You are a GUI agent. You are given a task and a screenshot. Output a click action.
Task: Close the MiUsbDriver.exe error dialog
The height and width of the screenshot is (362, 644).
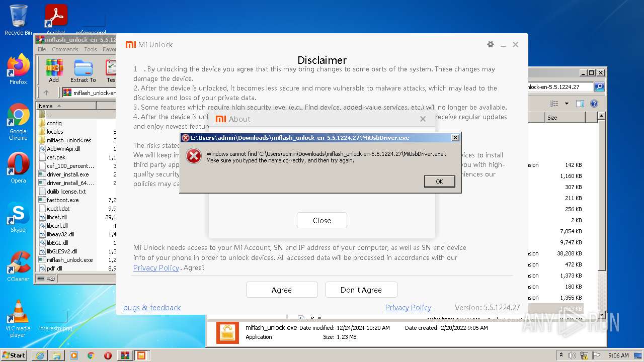[x=455, y=137]
